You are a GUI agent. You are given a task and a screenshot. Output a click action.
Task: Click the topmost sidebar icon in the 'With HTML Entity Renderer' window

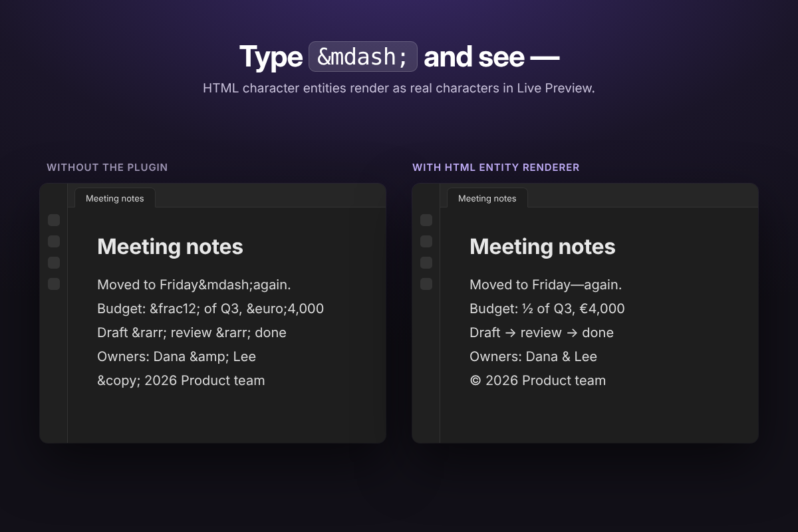point(426,220)
